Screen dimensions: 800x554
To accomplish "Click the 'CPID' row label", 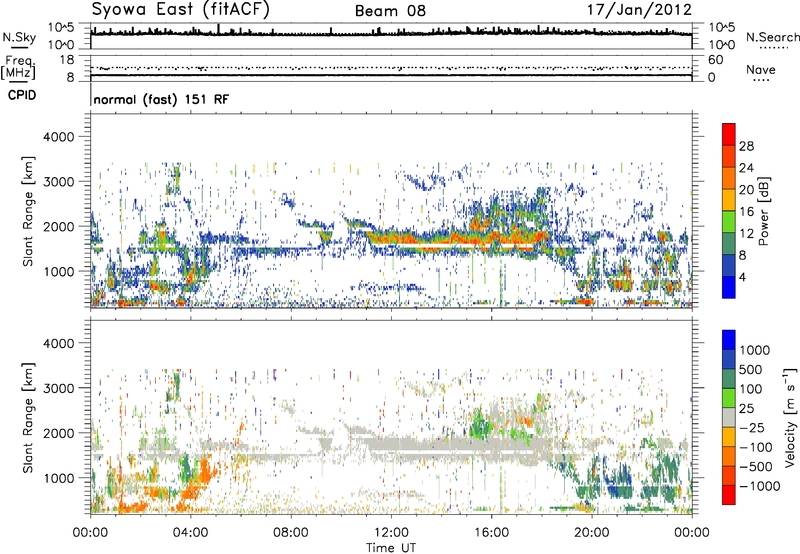I will [x=22, y=95].
